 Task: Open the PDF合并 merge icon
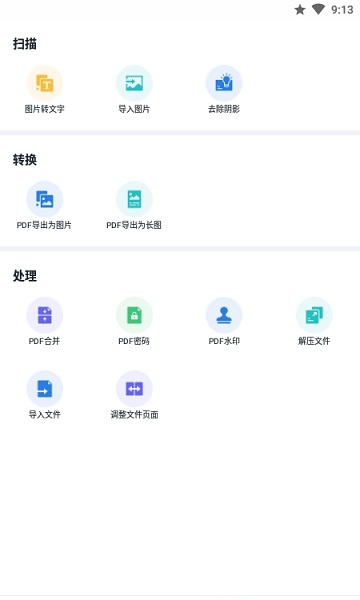click(45, 315)
